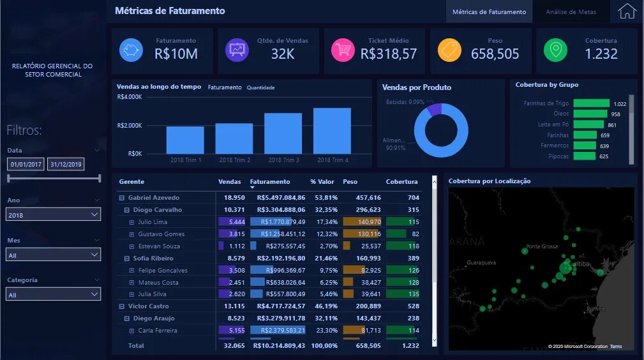The width and height of the screenshot is (644, 360).
Task: Collapse the Mes filter header chevron
Action: click(x=97, y=240)
